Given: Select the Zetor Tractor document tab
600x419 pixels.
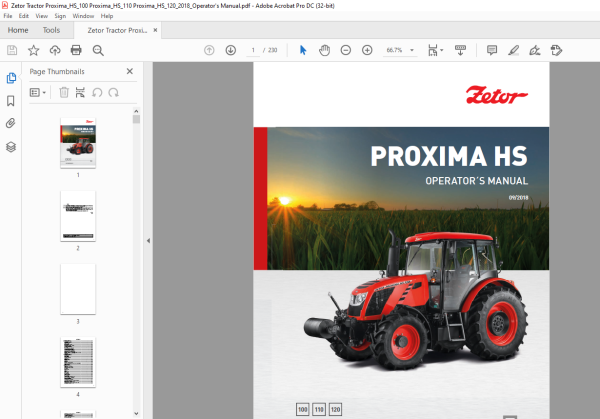Looking at the screenshot, I should [117, 30].
